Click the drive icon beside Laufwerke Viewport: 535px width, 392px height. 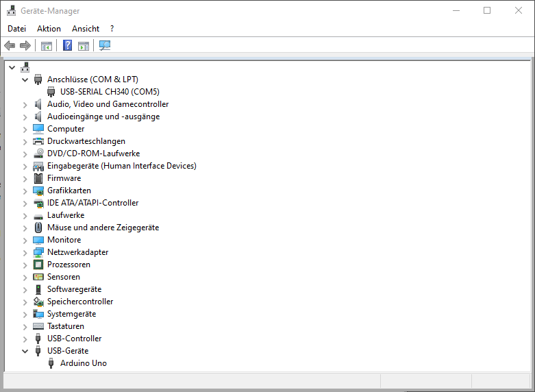pyautogui.click(x=38, y=217)
